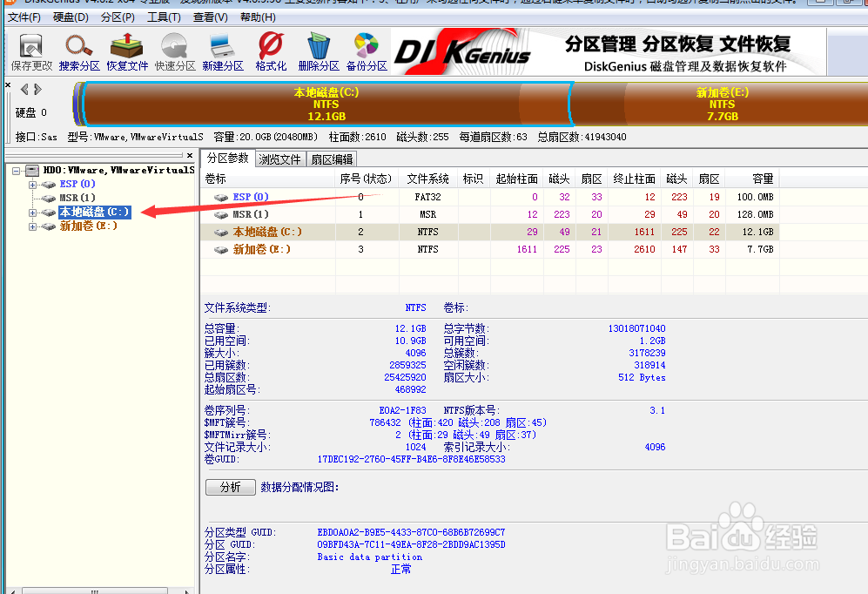Click the 本地磁盘(C:) drive icon in tree

point(50,212)
